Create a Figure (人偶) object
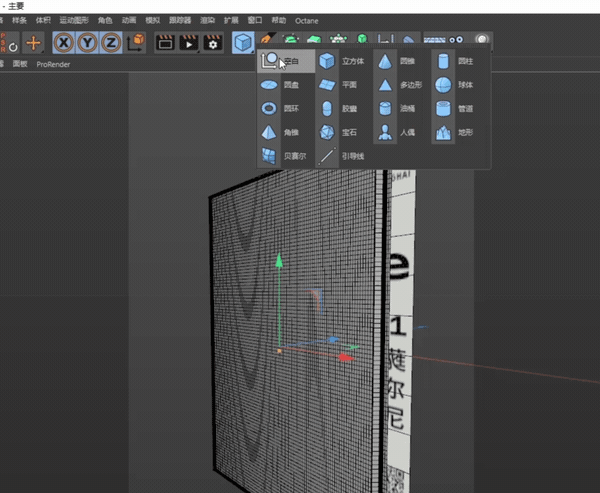The image size is (600, 493). point(398,132)
